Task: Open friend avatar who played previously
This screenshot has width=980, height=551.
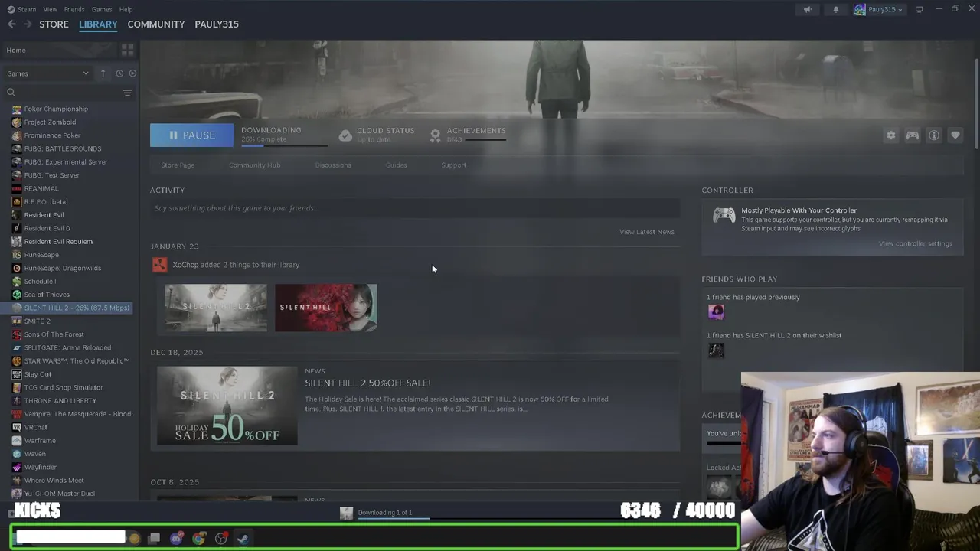Action: [716, 311]
